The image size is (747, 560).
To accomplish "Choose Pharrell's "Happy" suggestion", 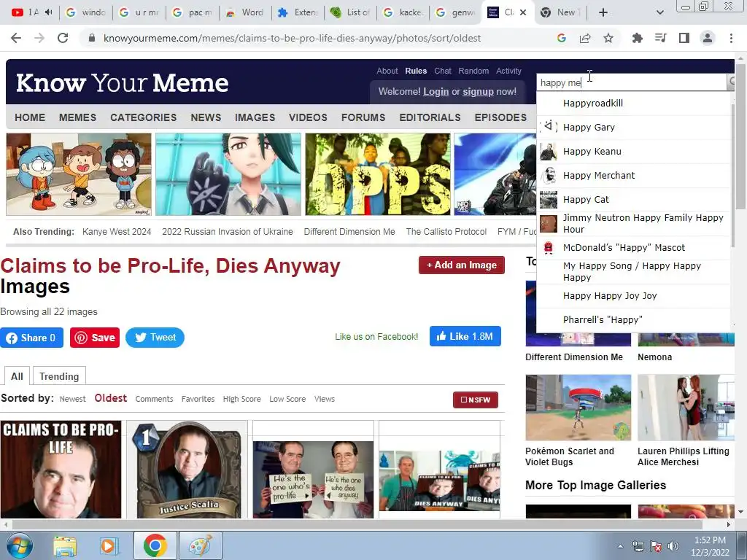I will (634, 319).
